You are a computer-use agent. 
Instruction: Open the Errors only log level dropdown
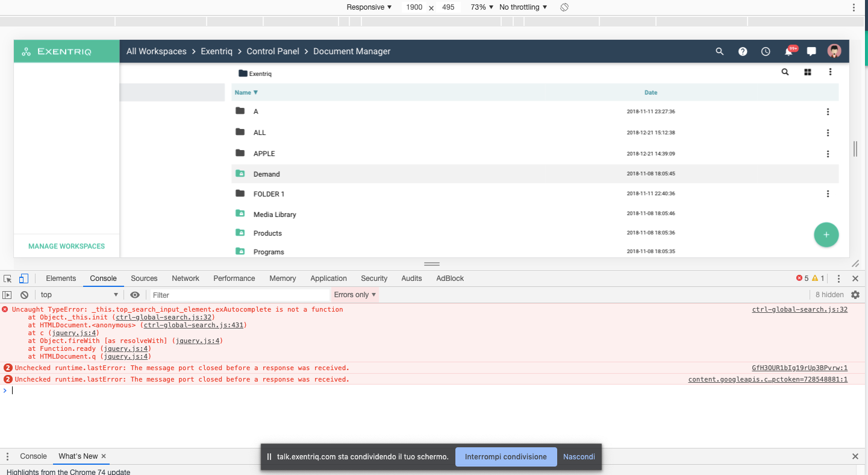pyautogui.click(x=355, y=295)
